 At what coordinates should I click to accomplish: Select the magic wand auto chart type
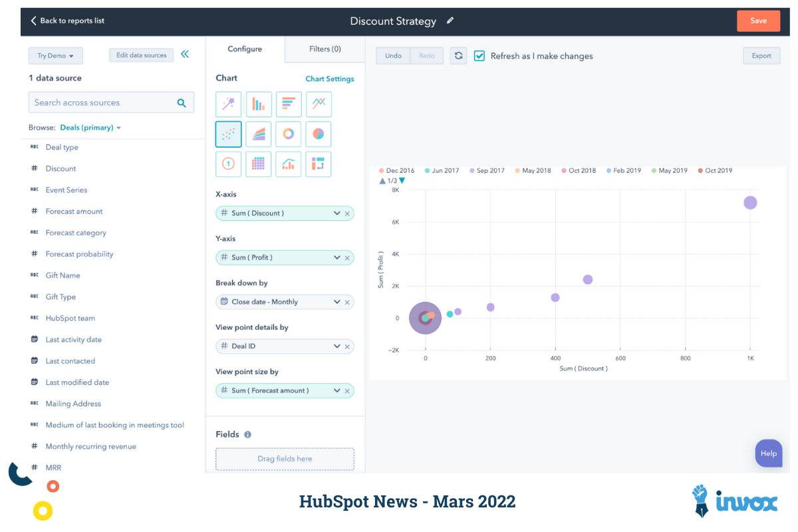tap(228, 104)
